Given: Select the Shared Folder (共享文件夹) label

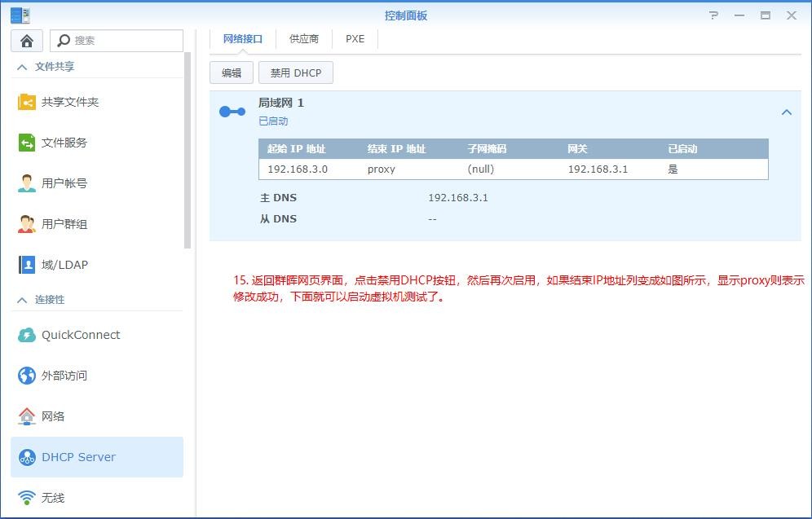Looking at the screenshot, I should coord(70,102).
